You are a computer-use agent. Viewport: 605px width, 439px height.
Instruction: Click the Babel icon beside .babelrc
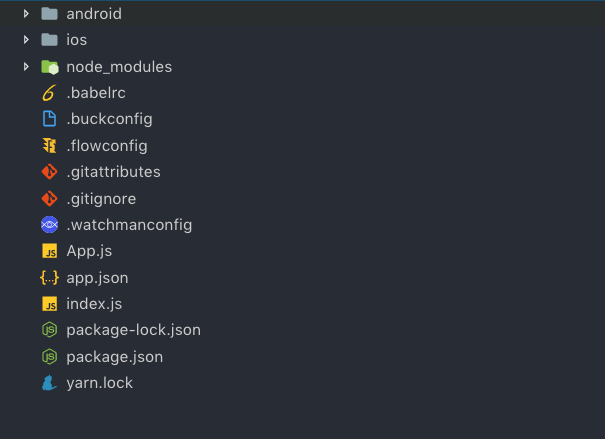click(x=49, y=94)
